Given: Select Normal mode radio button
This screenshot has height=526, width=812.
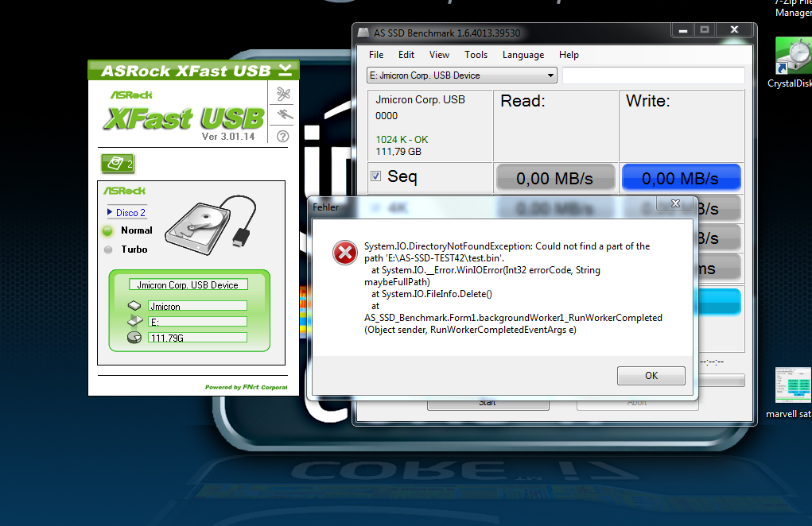Looking at the screenshot, I should (x=108, y=230).
